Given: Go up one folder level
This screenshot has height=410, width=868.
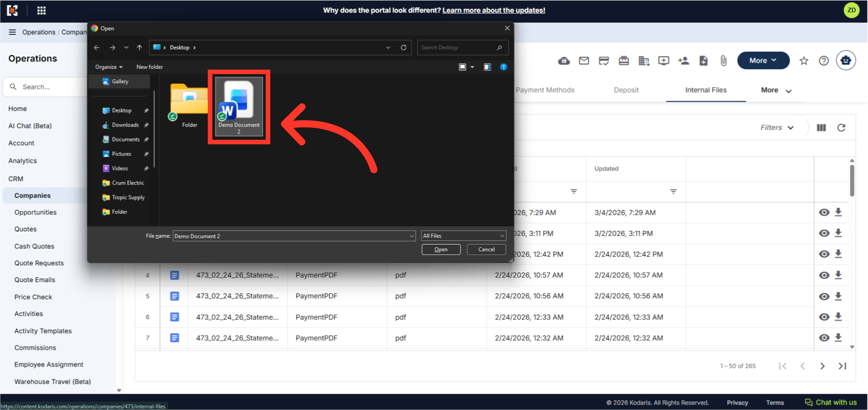Looking at the screenshot, I should [139, 47].
